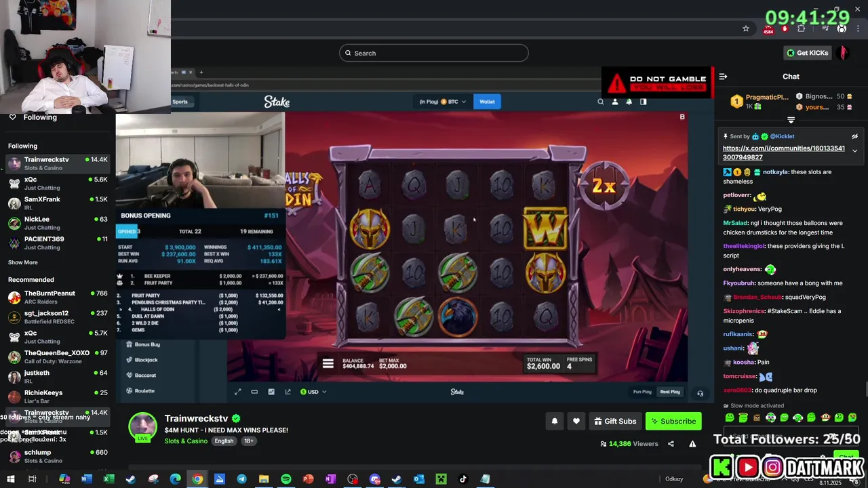Open Spotify from the taskbar
868x488 pixels.
[x=286, y=479]
